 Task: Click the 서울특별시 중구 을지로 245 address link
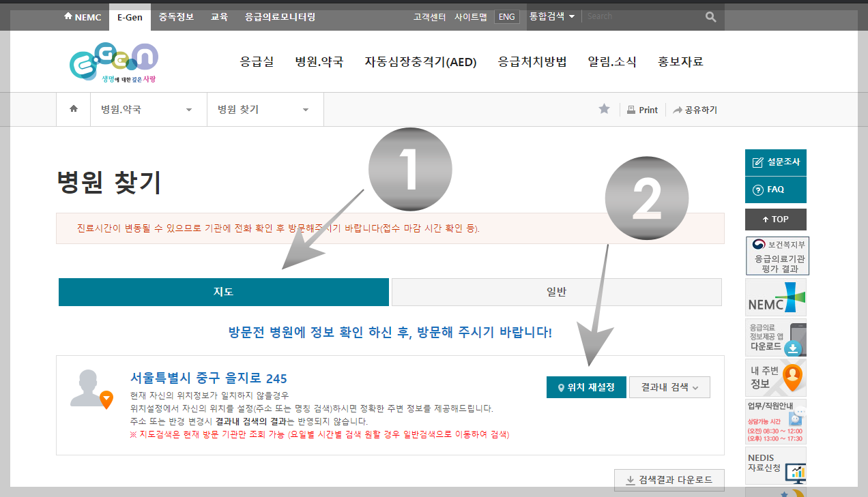coord(209,378)
